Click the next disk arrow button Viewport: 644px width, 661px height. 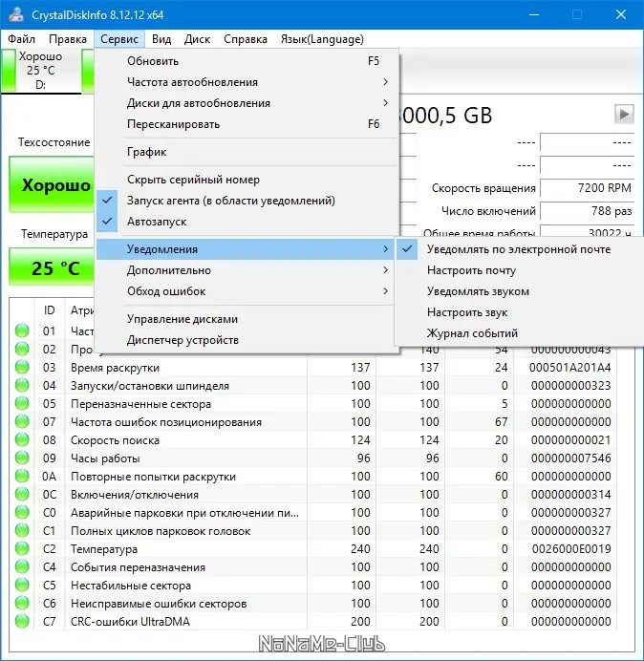click(624, 115)
